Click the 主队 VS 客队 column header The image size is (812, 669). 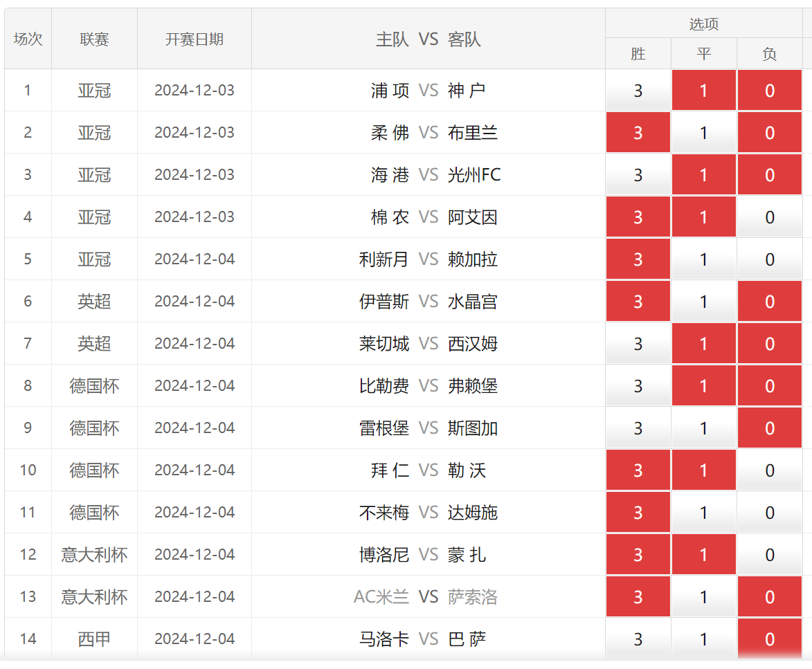click(428, 39)
